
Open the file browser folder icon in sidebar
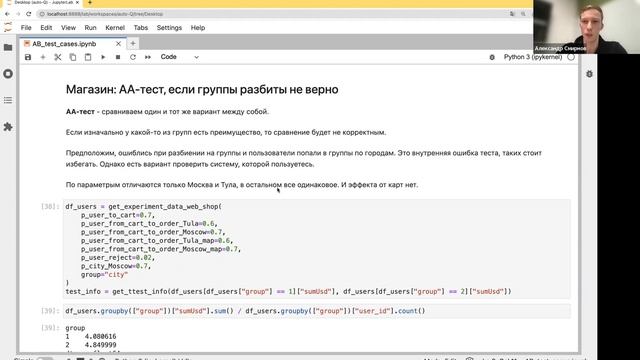click(x=8, y=47)
